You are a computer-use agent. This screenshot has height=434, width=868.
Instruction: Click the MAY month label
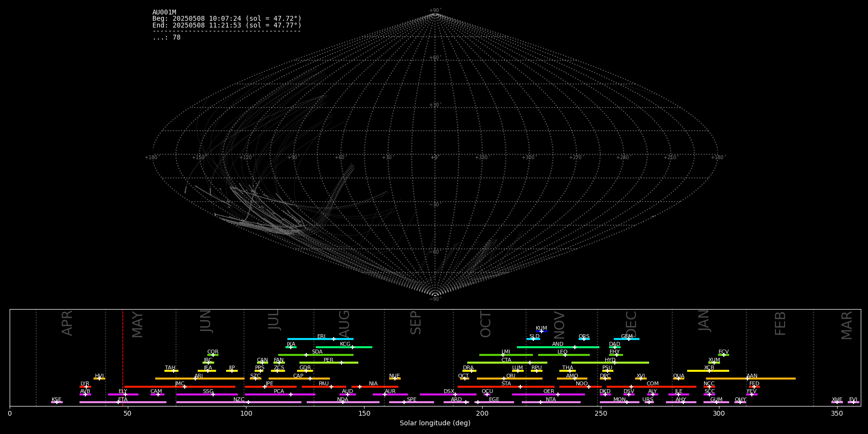tap(137, 325)
